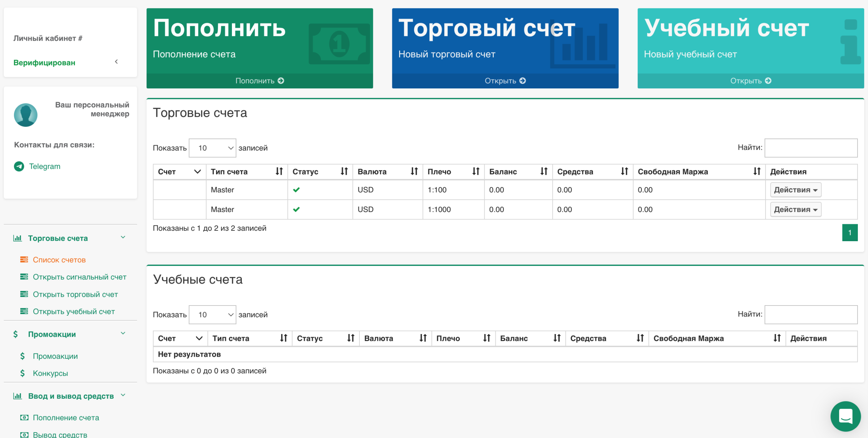Click Пополнить on the green banner

click(x=259, y=81)
